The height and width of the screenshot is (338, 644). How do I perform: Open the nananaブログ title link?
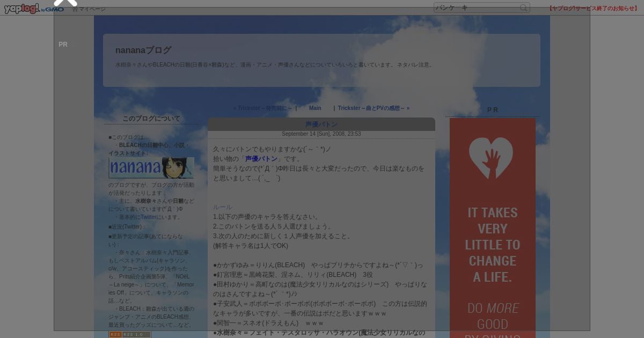(143, 50)
